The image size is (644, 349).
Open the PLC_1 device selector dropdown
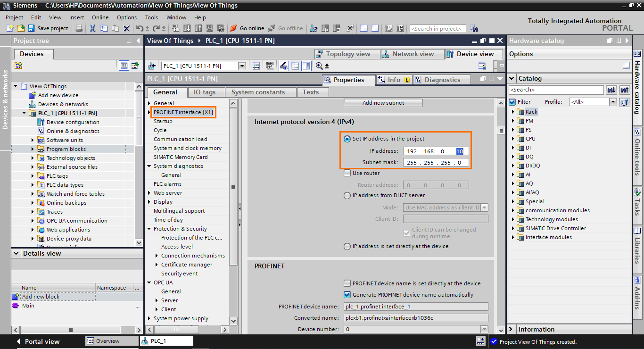pos(242,66)
